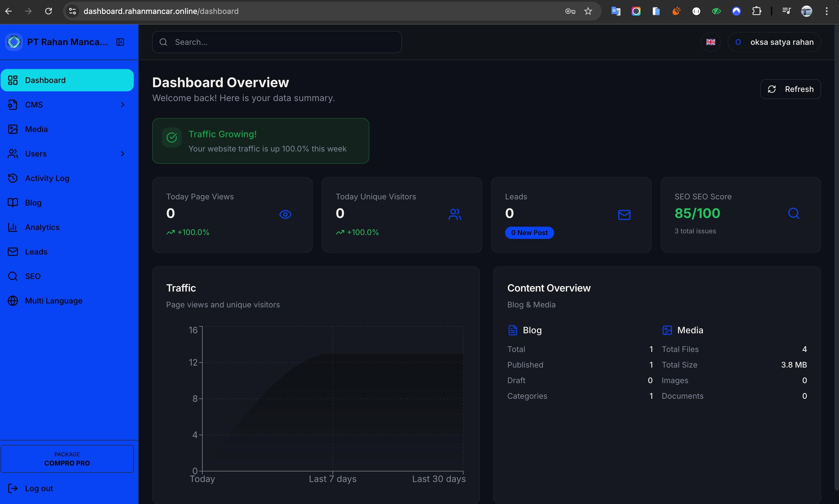Collapse the sidebar panel toggle icon
Screen dimensions: 839x504
pos(120,42)
